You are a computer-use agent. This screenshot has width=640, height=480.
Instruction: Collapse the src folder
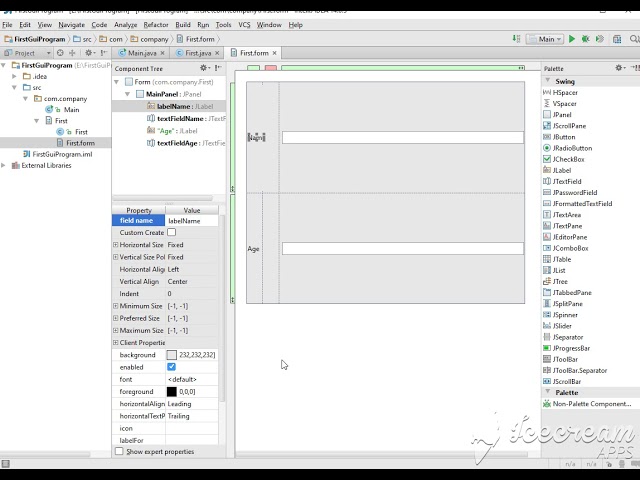tap(14, 87)
